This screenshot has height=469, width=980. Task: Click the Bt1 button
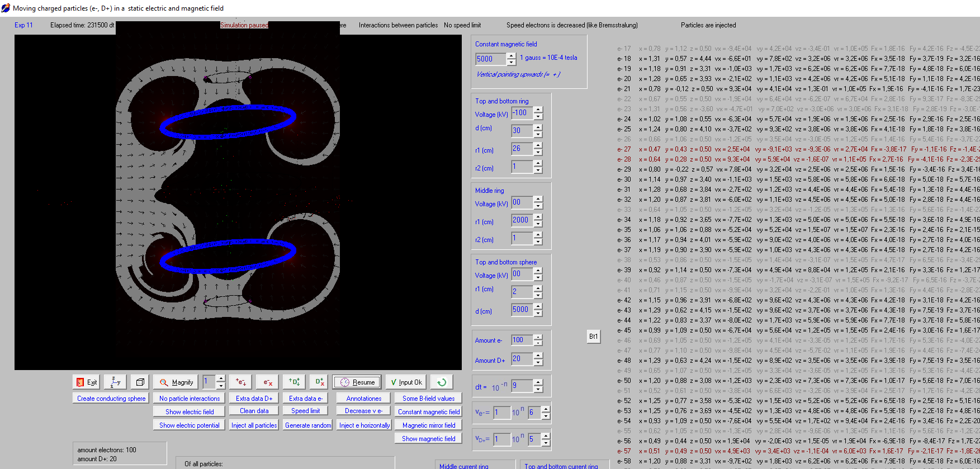click(x=594, y=337)
